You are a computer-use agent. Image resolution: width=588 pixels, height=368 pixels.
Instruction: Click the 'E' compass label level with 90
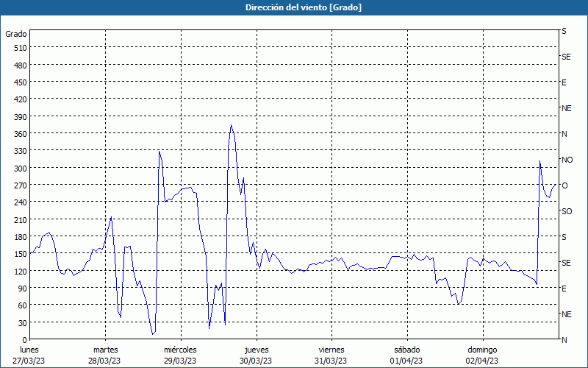click(x=564, y=289)
